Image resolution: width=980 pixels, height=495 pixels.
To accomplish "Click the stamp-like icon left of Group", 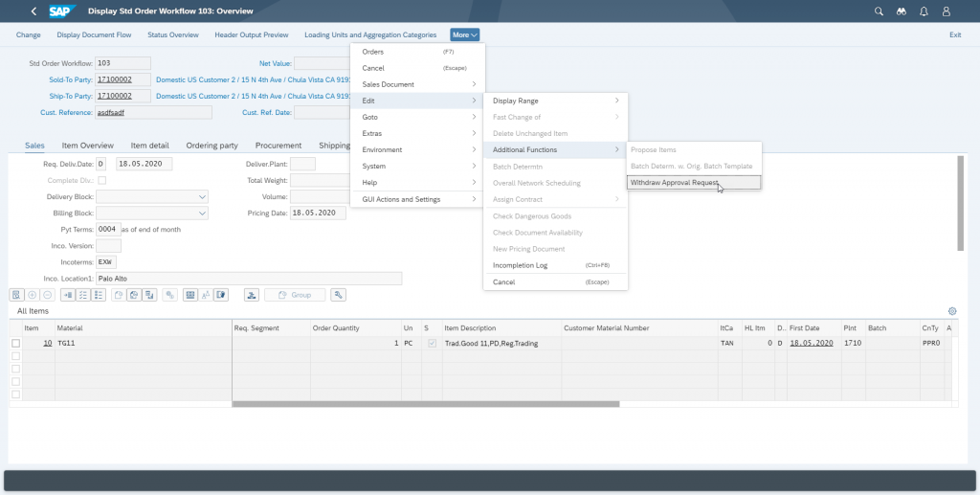I will click(252, 295).
